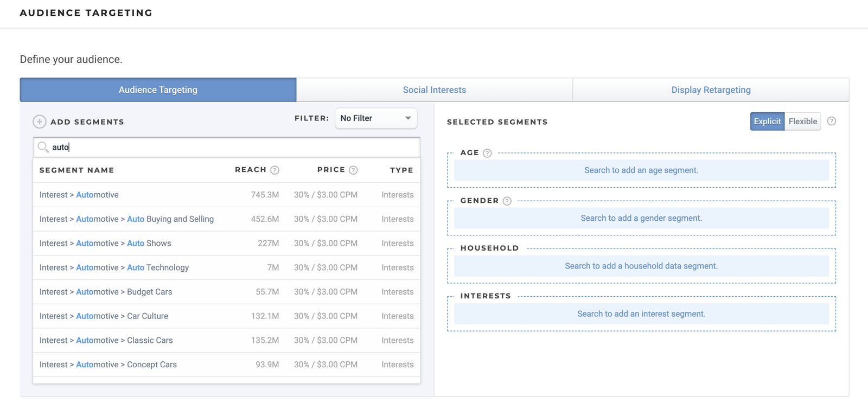Screen dimensions: 868x415
Task: Click 'Search to add an interest segment'
Action: (641, 314)
